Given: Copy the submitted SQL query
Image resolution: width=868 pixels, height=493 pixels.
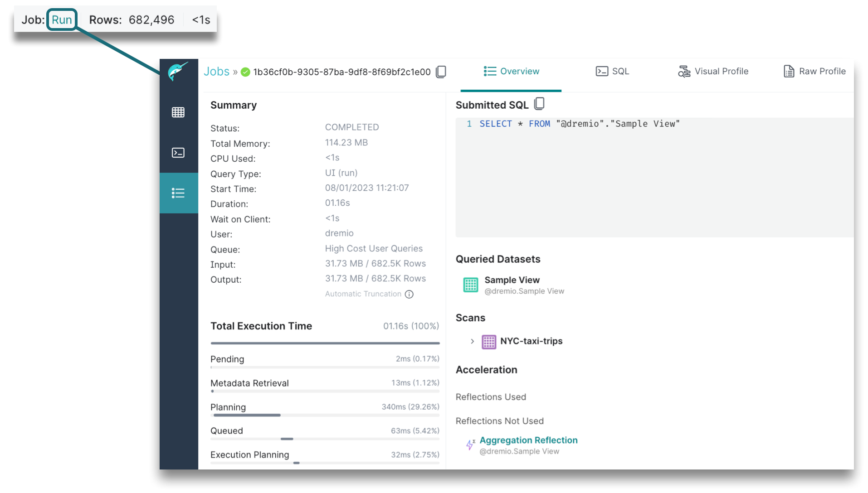Looking at the screenshot, I should coord(539,104).
